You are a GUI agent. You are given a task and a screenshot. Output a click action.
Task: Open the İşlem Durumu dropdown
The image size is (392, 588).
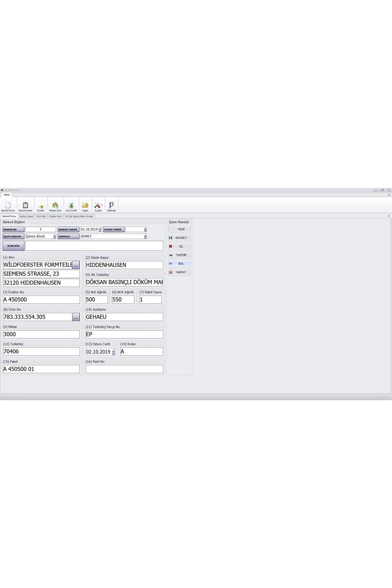[54, 237]
